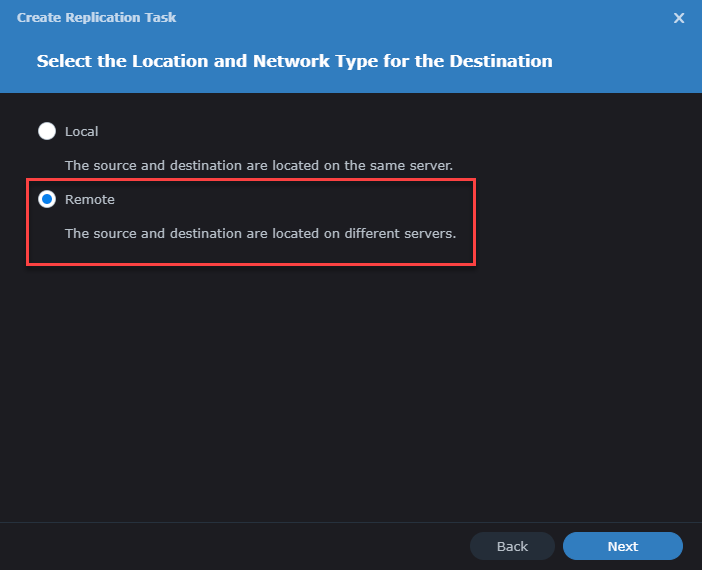Go to previous step with Back
Viewport: 702px width, 570px height.
512,546
